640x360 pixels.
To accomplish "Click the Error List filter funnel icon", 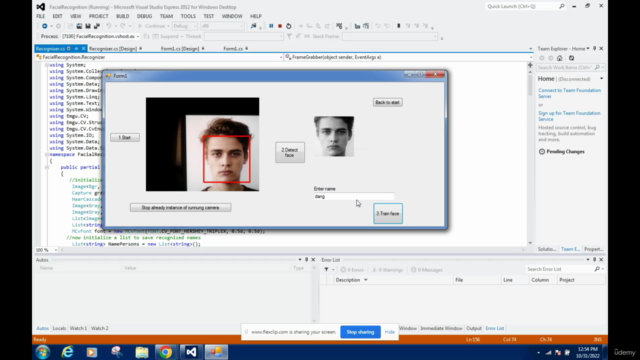I will tap(326, 269).
